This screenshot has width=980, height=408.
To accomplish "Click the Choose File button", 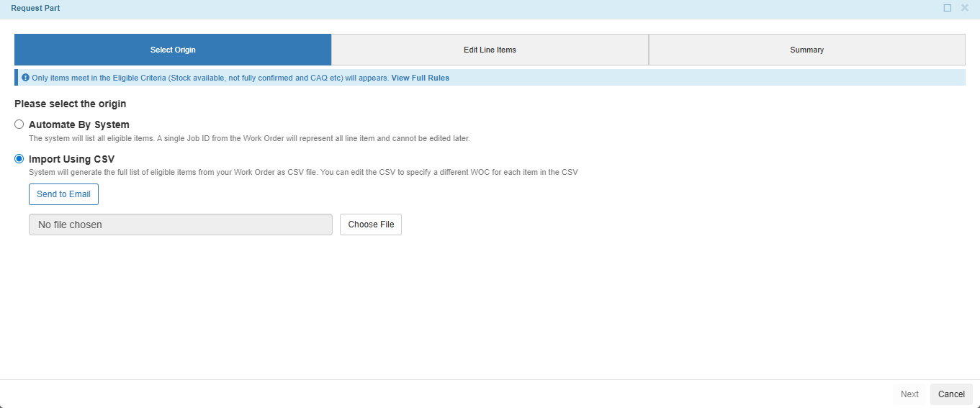I will click(371, 225).
